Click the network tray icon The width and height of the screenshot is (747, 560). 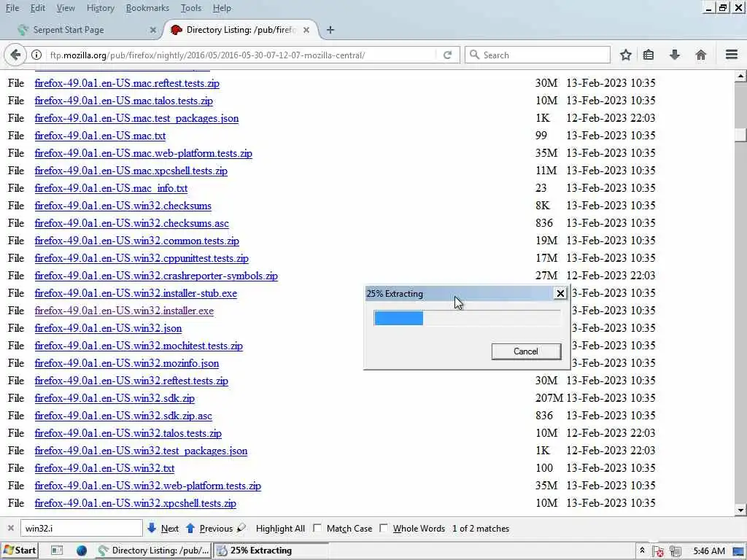(x=675, y=551)
